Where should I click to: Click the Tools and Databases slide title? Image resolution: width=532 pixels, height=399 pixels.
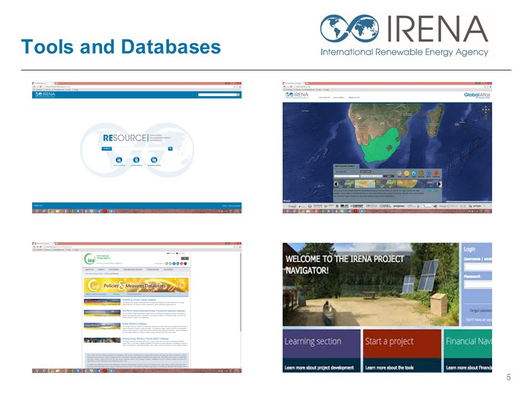click(x=121, y=47)
